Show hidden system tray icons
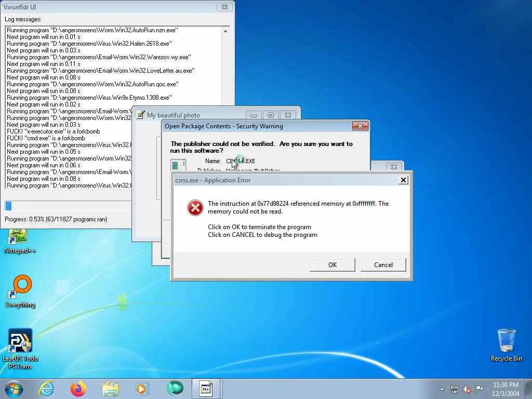 (442, 389)
